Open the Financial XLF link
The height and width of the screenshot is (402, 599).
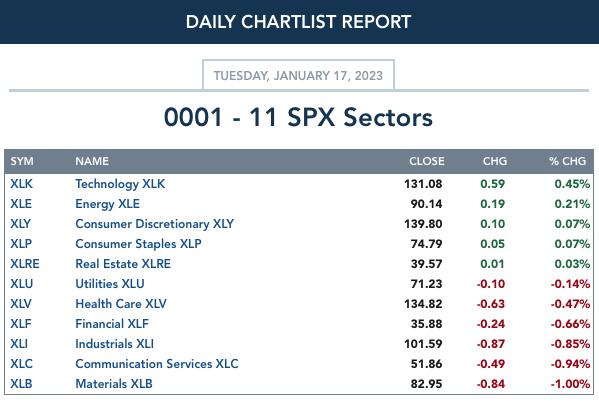pos(112,324)
